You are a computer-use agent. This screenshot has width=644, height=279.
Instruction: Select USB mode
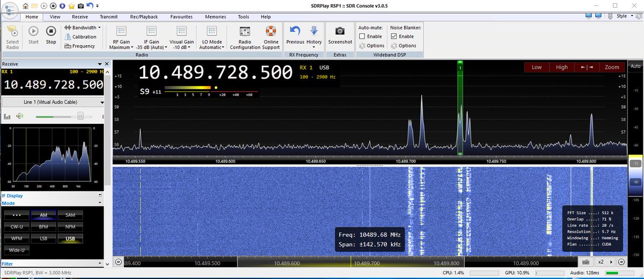70,238
